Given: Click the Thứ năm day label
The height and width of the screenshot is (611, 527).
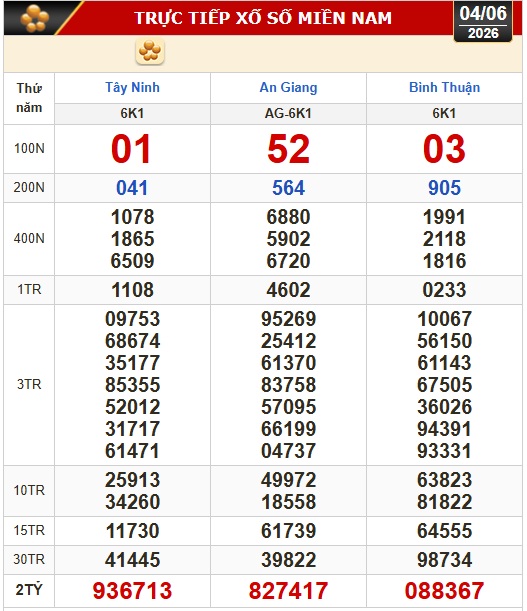Looking at the screenshot, I should pyautogui.click(x=29, y=98).
